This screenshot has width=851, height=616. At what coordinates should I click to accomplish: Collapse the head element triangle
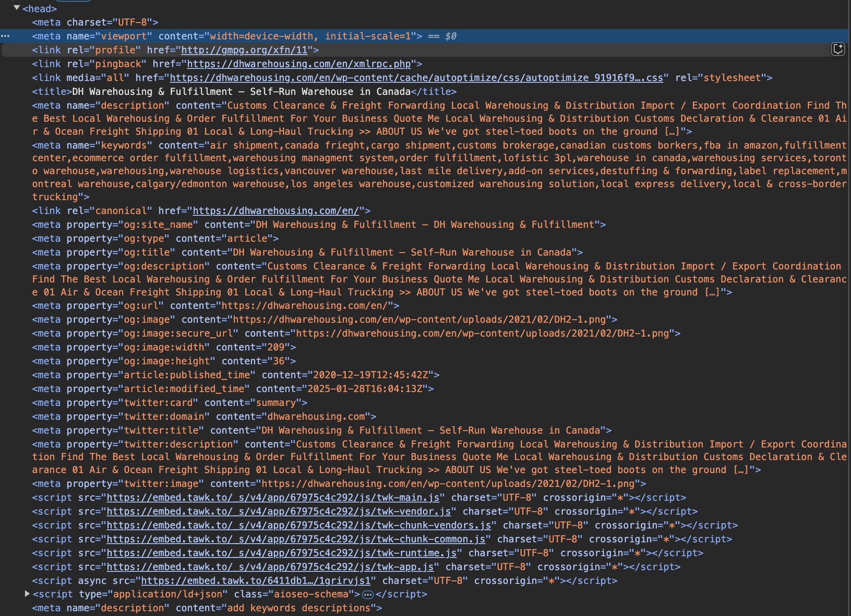(x=17, y=8)
